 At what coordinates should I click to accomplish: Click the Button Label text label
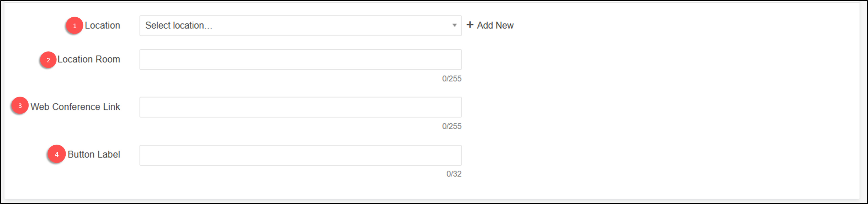click(94, 155)
